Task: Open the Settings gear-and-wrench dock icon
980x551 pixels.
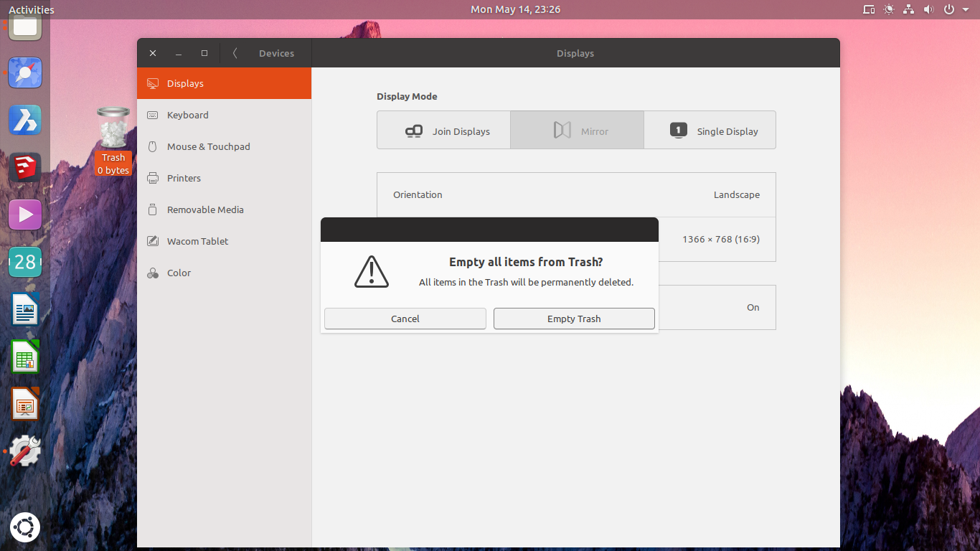Action: [25, 451]
